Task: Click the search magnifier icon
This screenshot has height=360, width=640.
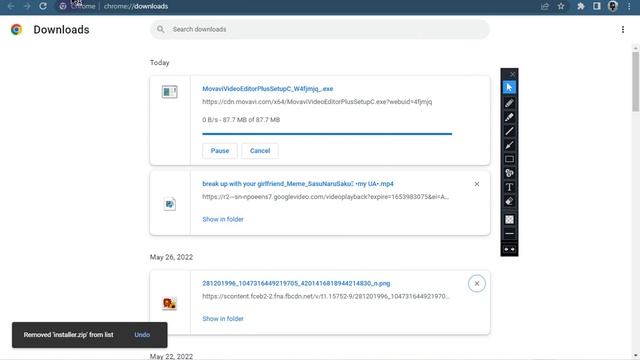Action: click(x=161, y=29)
